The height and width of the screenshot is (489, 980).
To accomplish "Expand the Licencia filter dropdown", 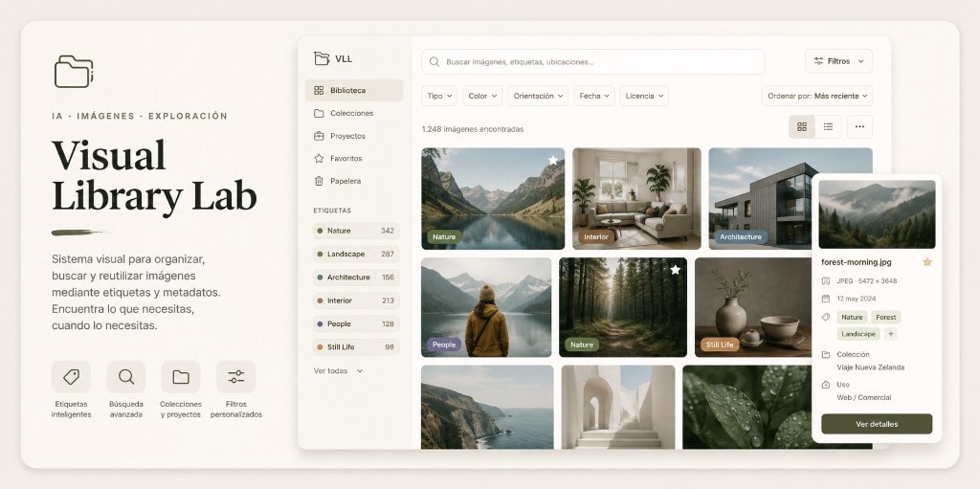I will [x=644, y=96].
